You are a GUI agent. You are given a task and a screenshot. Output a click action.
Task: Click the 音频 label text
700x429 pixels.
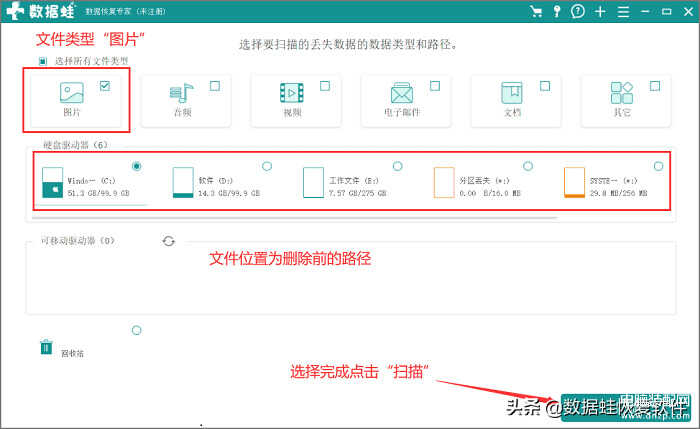point(182,112)
